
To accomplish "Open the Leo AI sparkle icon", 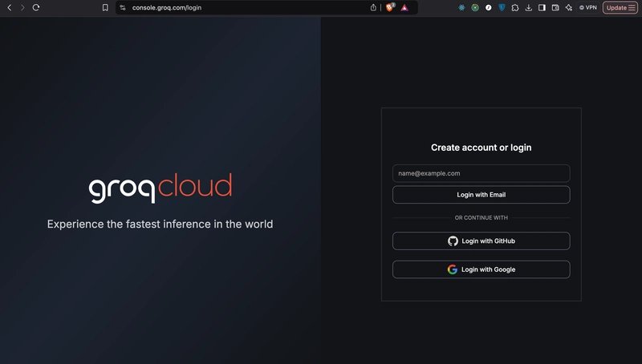I will pos(569,7).
